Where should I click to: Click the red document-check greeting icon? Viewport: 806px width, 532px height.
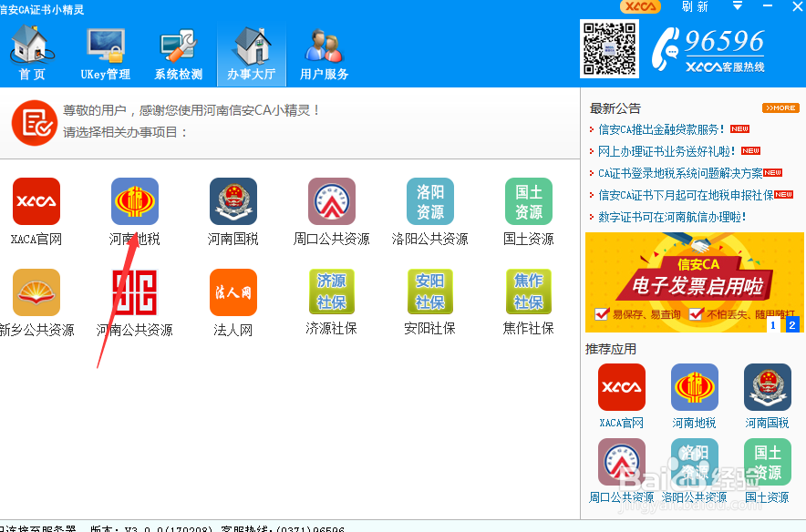click(35, 123)
